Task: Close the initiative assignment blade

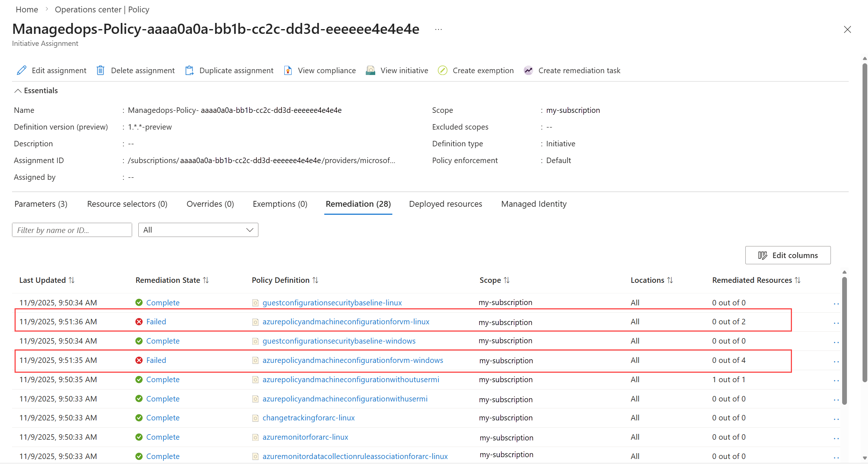Action: (847, 29)
